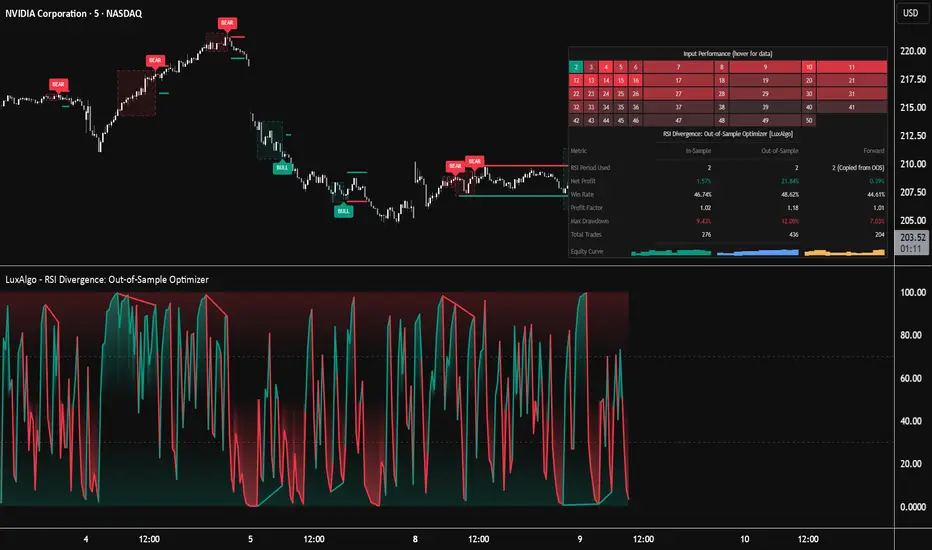
Task: Click heatmap cell 29
Action: (x=765, y=94)
